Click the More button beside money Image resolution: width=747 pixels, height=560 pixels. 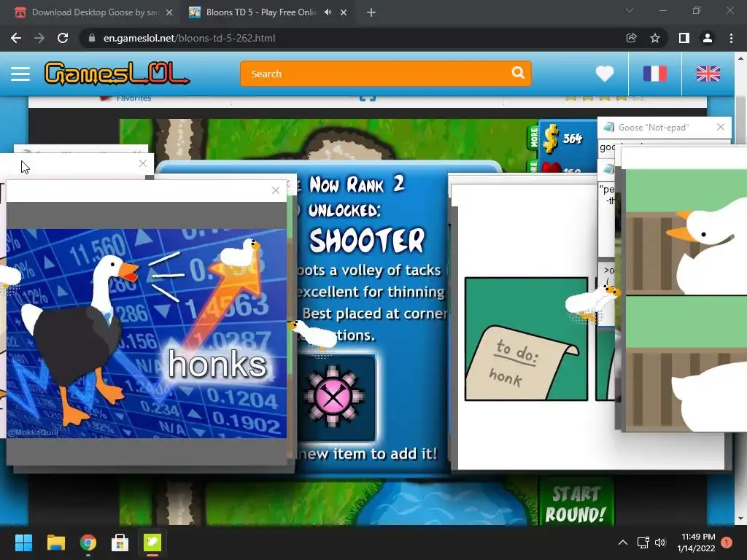533,138
